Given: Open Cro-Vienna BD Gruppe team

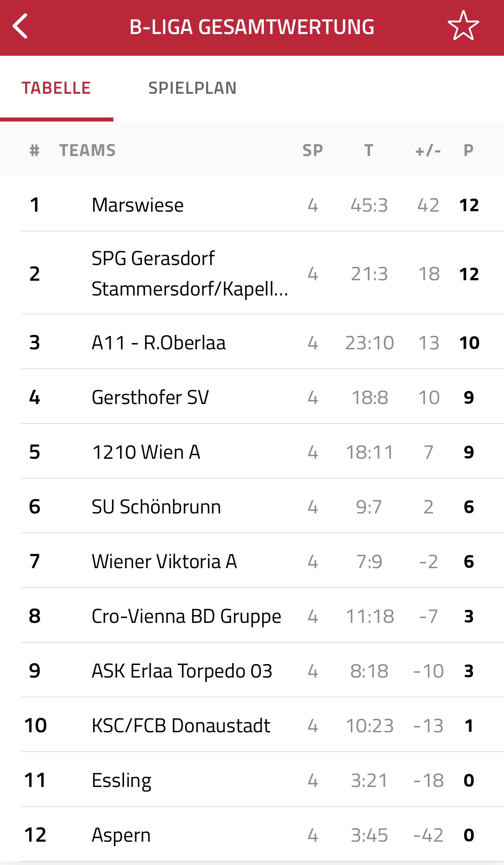Looking at the screenshot, I should point(252,616).
